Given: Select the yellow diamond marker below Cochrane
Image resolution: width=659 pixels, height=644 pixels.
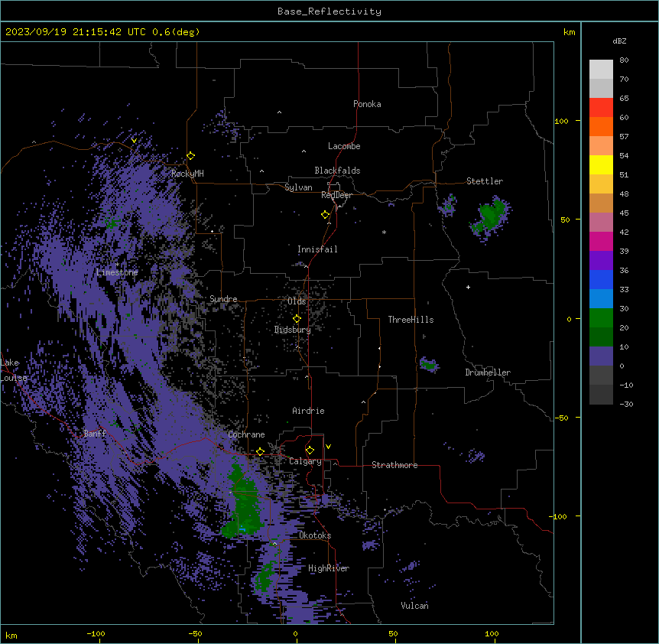Looking at the screenshot, I should tap(260, 452).
